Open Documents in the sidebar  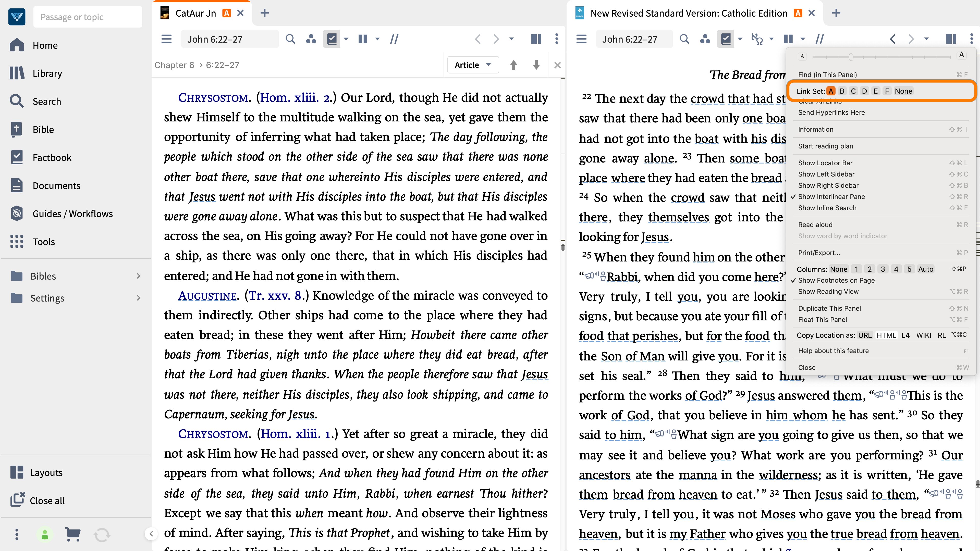coord(45,185)
